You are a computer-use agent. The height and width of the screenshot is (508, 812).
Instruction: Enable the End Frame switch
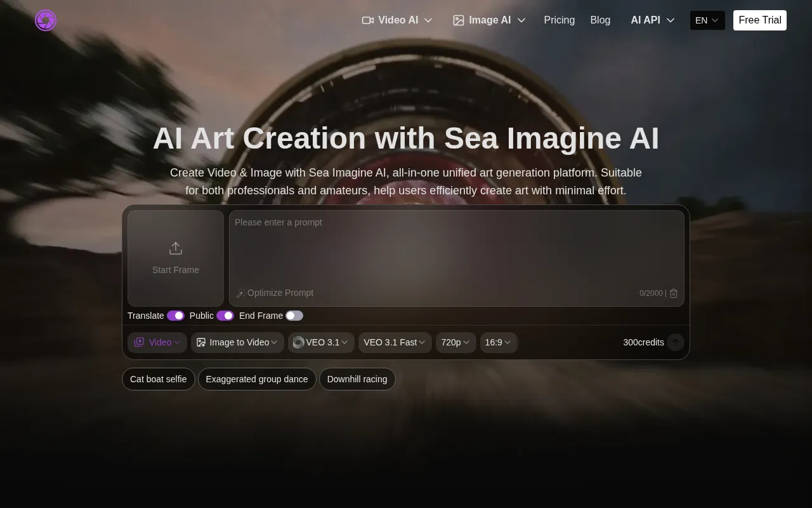tap(294, 316)
